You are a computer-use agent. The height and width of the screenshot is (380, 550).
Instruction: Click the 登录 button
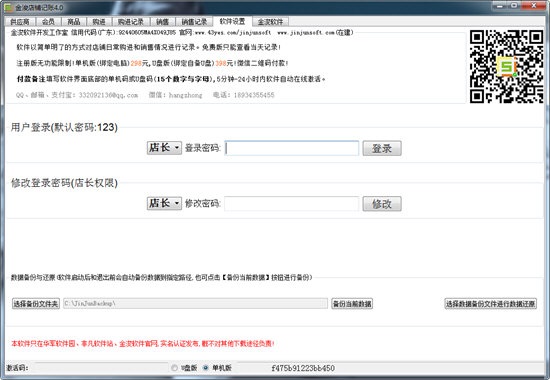point(382,148)
